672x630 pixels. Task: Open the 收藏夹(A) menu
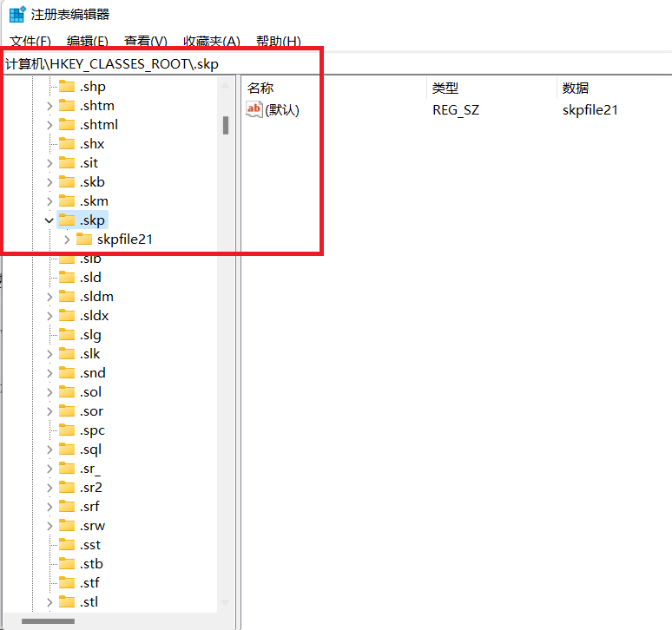(211, 41)
